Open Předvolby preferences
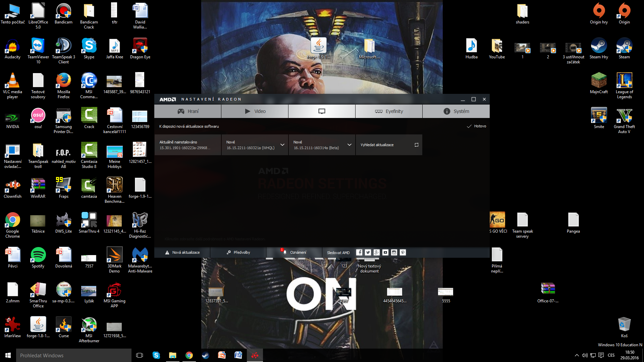 (238, 252)
